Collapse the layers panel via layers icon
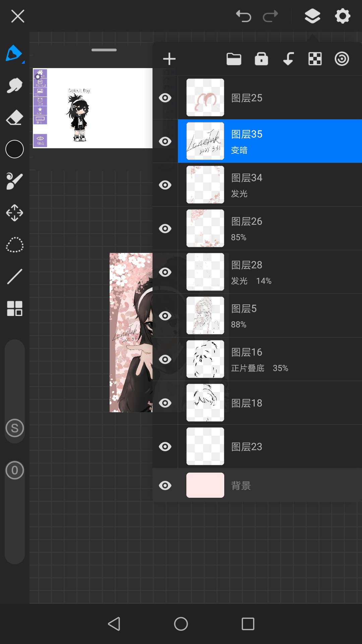362x644 pixels. click(312, 16)
